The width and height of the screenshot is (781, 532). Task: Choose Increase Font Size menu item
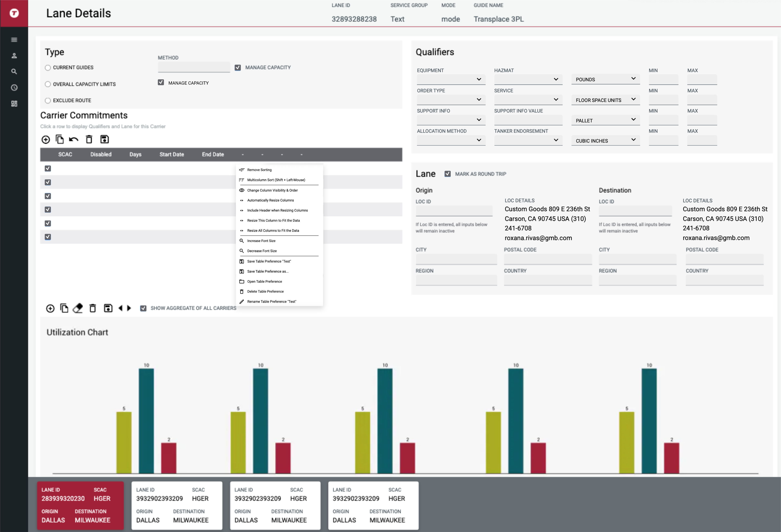tap(279, 241)
